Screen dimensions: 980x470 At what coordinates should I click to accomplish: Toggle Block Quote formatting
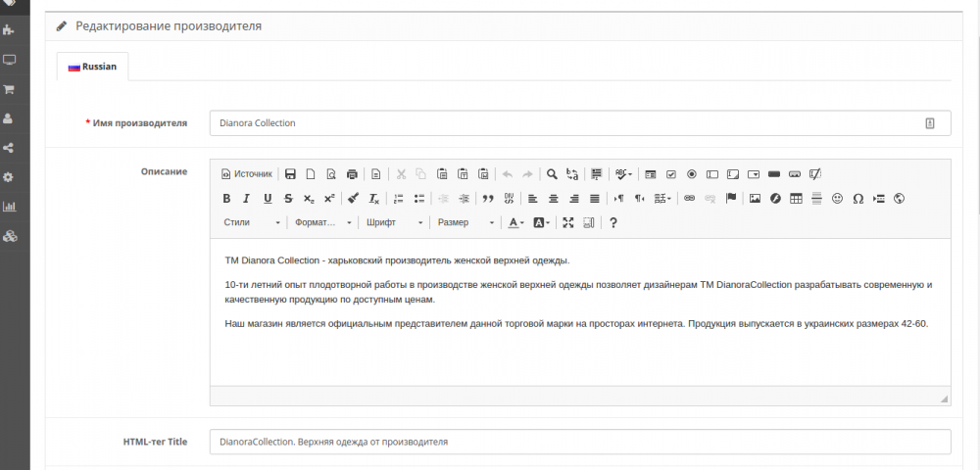click(488, 199)
